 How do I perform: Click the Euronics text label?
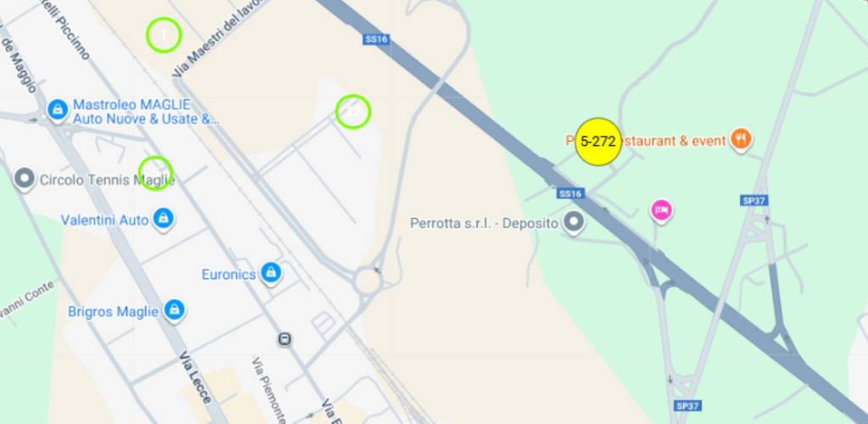[229, 275]
